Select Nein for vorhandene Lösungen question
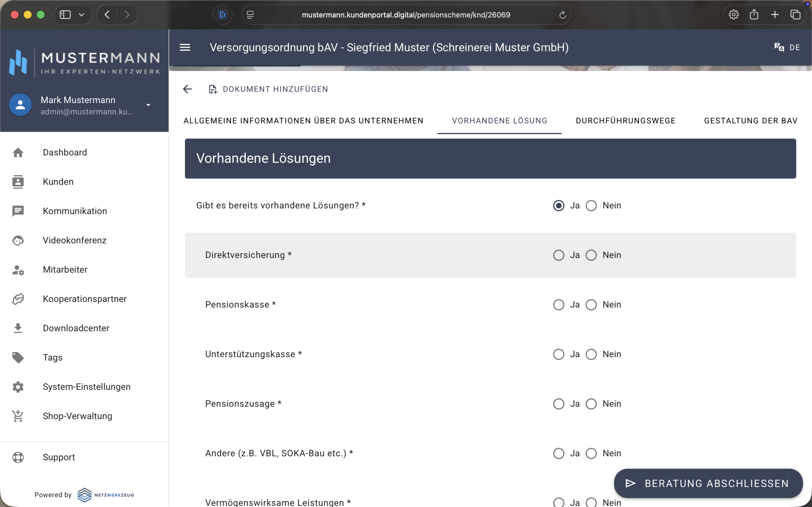The width and height of the screenshot is (812, 507). 591,206
